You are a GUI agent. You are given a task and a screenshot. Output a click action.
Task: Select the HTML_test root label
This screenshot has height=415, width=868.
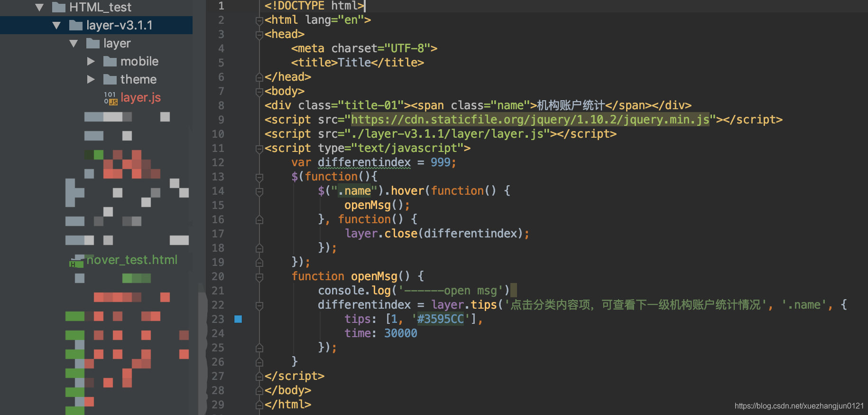101,7
